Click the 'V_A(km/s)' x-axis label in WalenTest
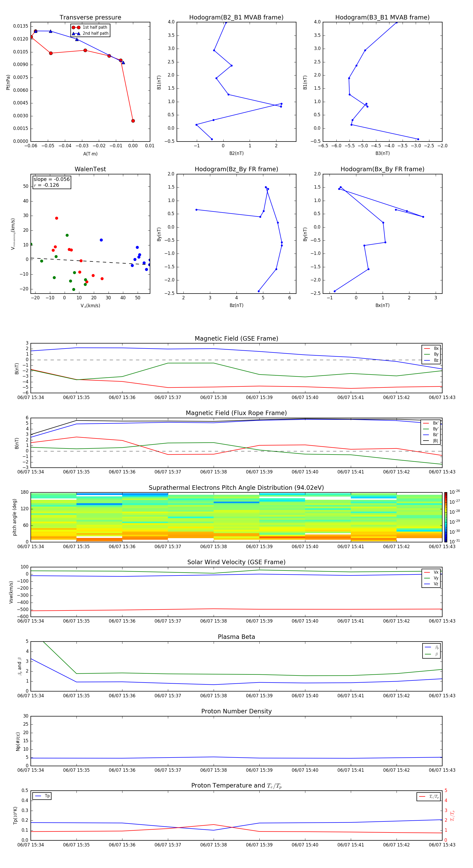This screenshot has height=868, width=473. click(90, 306)
